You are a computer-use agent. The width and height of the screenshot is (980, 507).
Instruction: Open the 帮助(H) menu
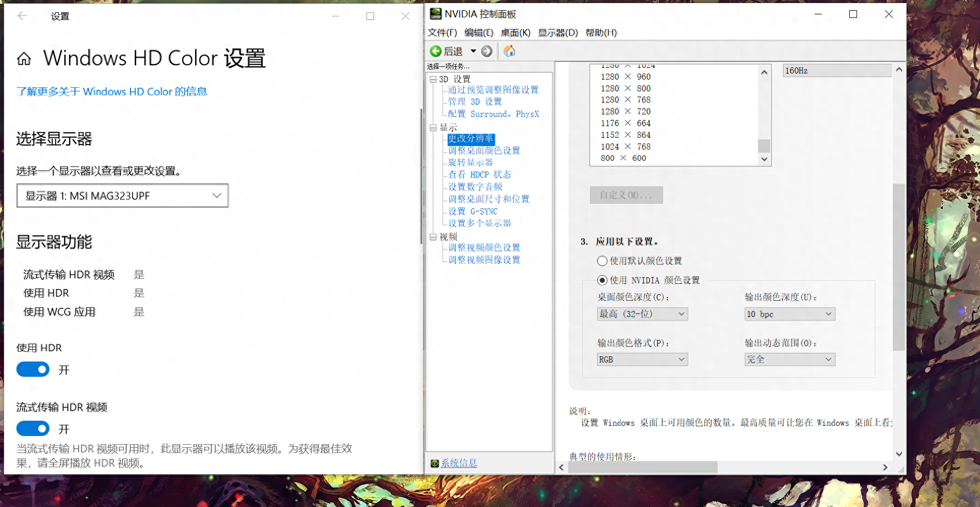click(x=601, y=33)
